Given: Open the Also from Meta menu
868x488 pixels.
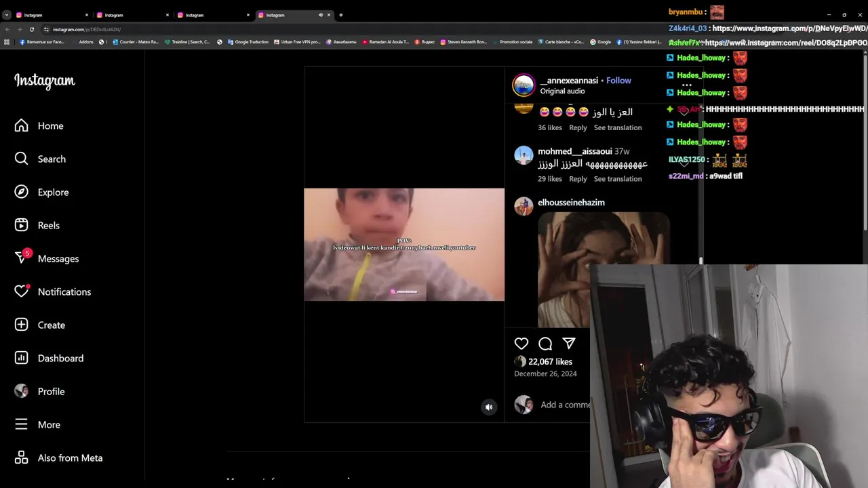Looking at the screenshot, I should pos(58,458).
